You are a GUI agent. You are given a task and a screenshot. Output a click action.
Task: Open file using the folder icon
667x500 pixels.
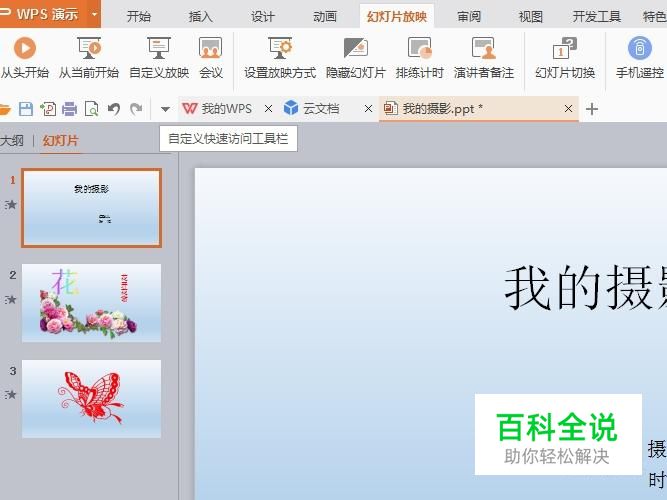point(4,109)
